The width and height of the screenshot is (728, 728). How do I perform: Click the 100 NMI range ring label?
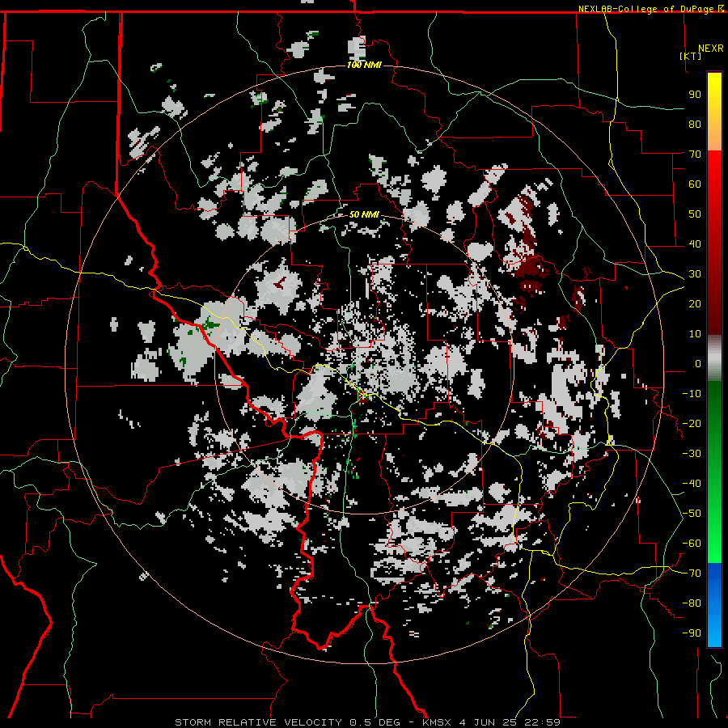(x=364, y=65)
